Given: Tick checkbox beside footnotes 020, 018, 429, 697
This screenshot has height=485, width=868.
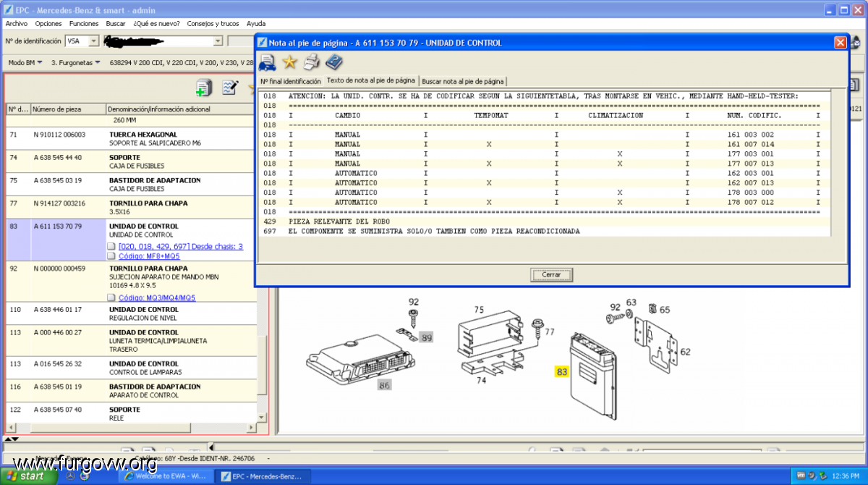Looking at the screenshot, I should point(112,247).
